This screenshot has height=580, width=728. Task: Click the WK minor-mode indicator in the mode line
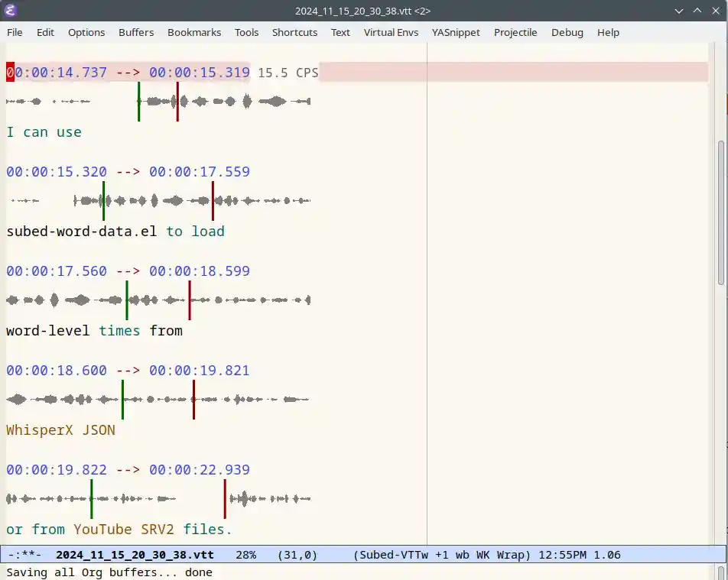(483, 555)
